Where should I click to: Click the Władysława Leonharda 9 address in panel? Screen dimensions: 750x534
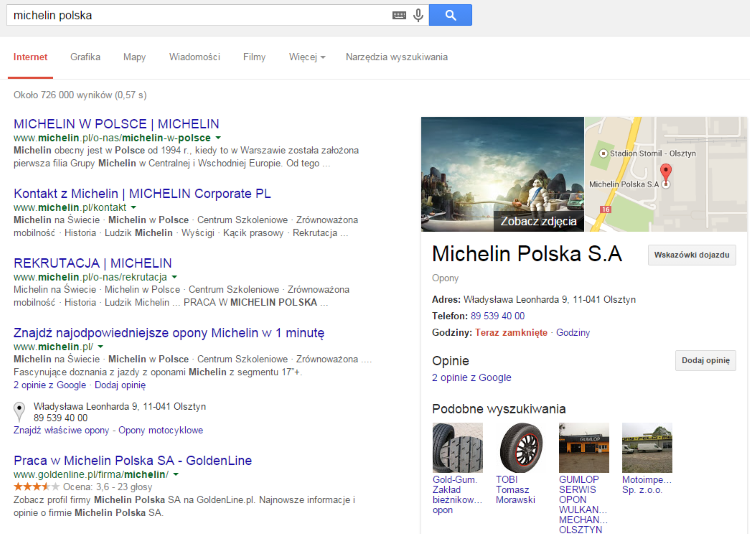pyautogui.click(x=550, y=300)
